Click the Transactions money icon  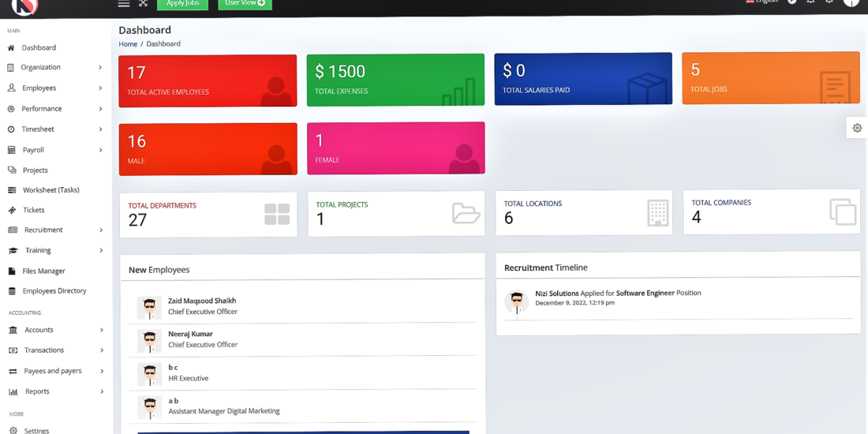click(13, 350)
